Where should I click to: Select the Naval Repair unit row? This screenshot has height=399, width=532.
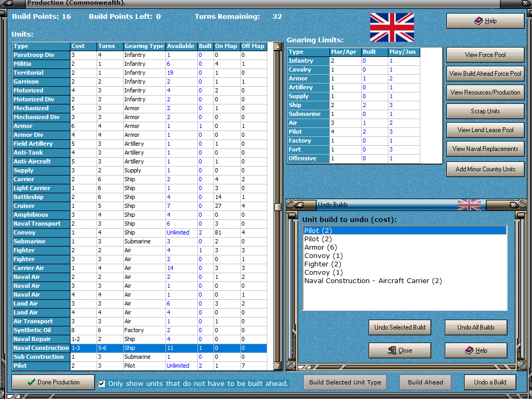(139, 339)
